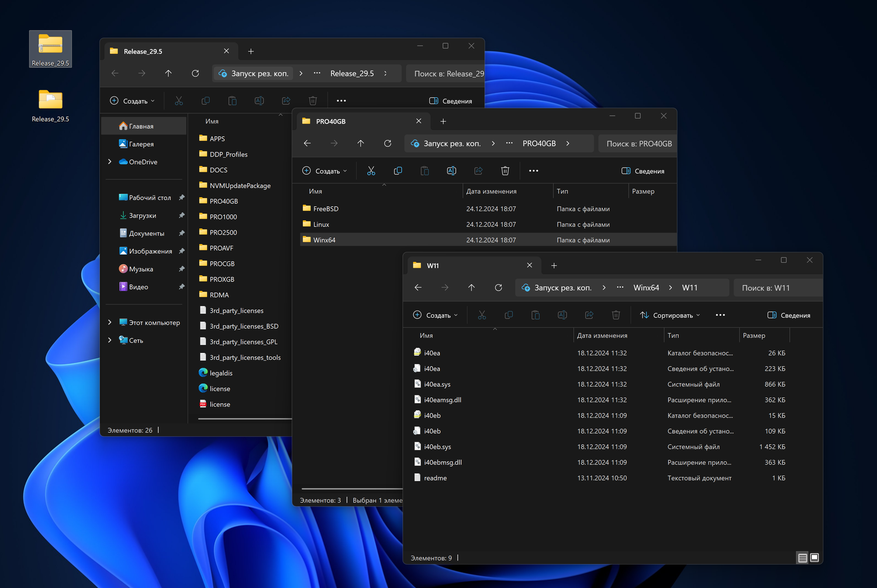Switch W11 window to large thumbnails view

814,558
